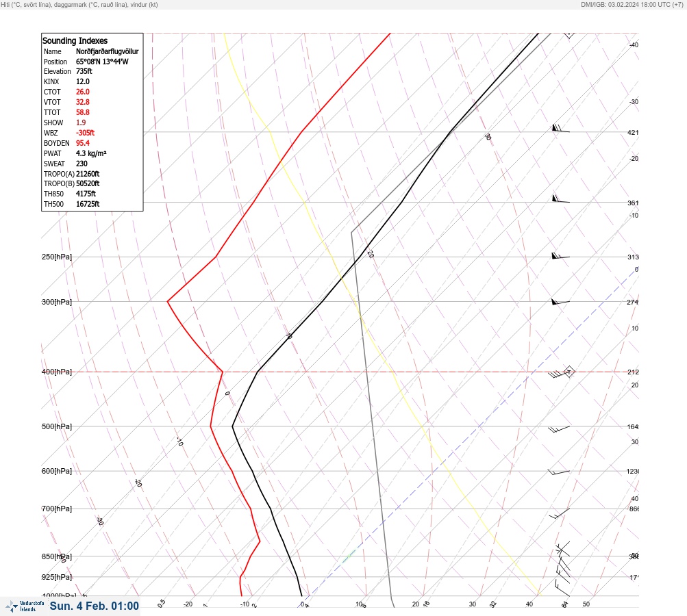
Task: Click the CTOT value 26.0
Action: pyautogui.click(x=83, y=92)
